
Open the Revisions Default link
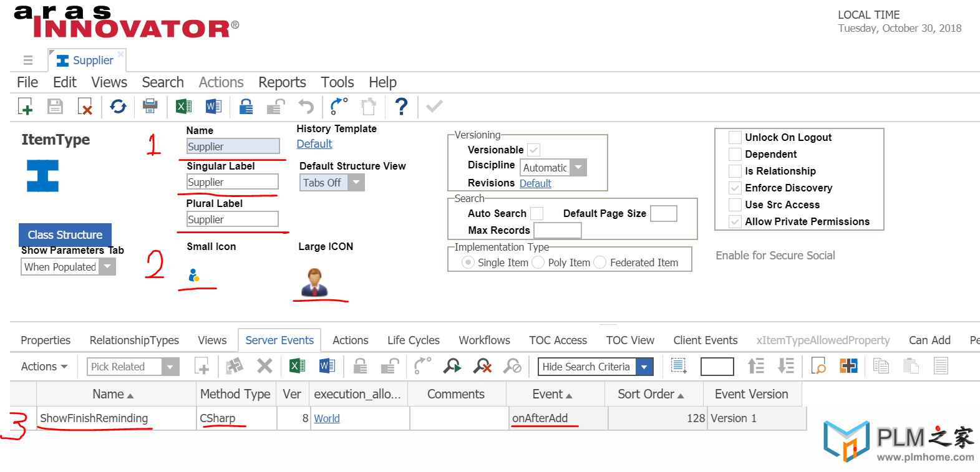[535, 183]
